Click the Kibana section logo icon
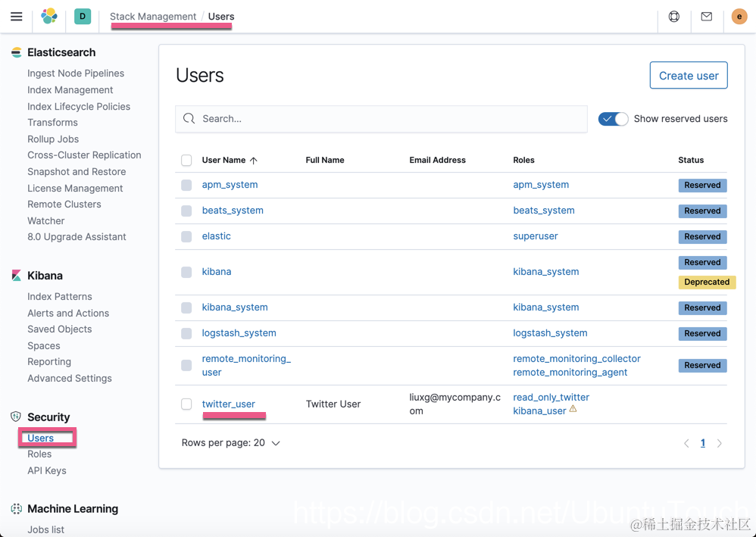This screenshot has height=537, width=756. point(17,276)
